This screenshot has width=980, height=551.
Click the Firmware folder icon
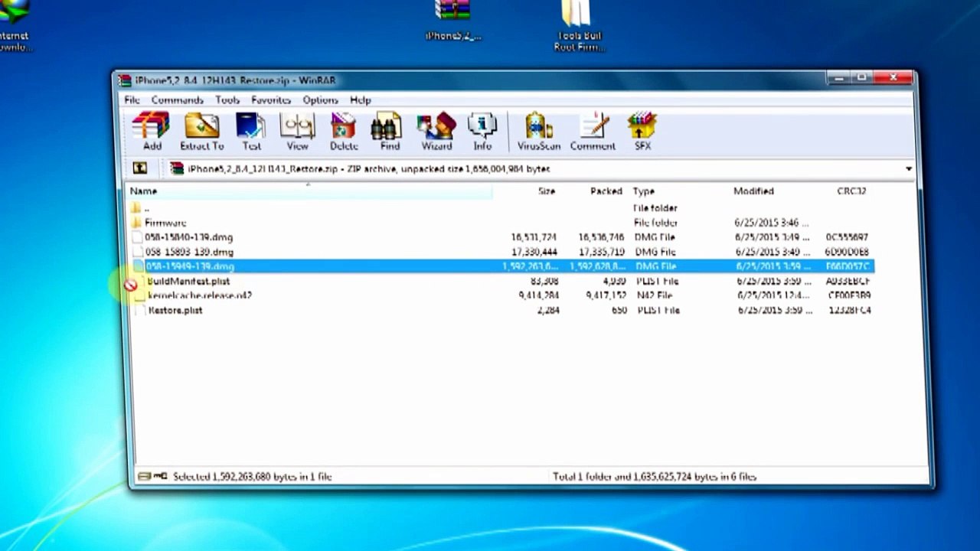(x=136, y=223)
